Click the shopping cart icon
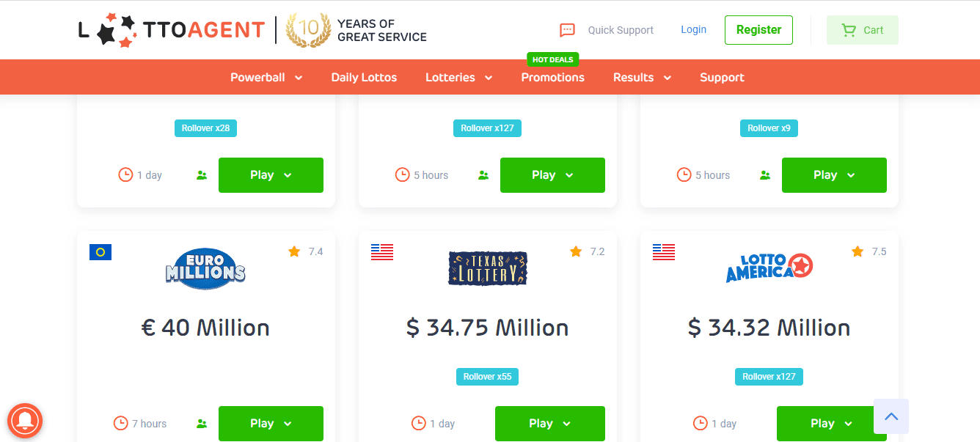980x442 pixels. coord(849,30)
